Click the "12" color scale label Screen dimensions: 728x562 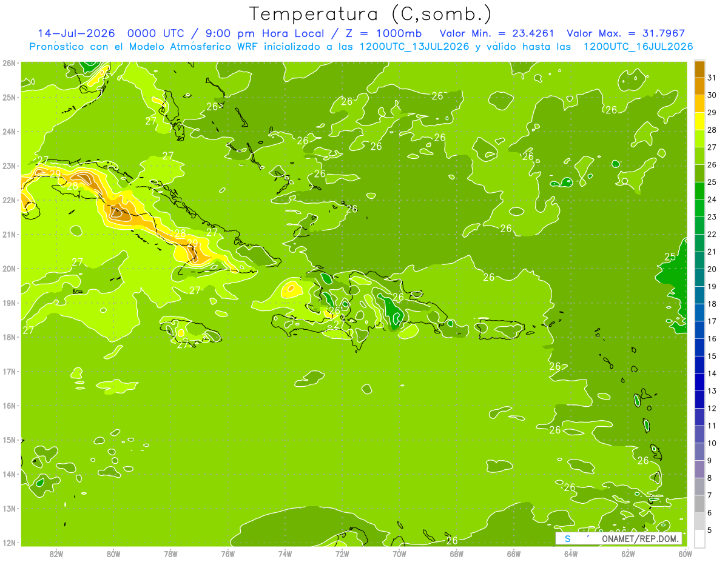pyautogui.click(x=712, y=408)
